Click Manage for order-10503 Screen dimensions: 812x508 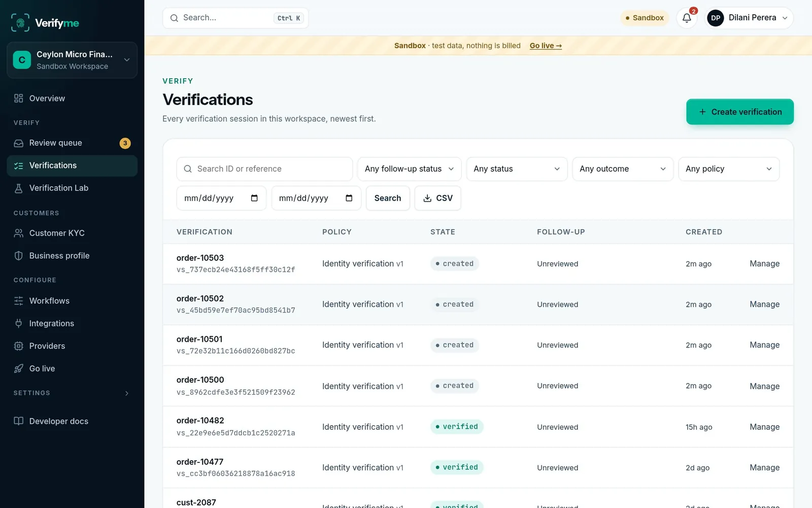click(x=764, y=264)
